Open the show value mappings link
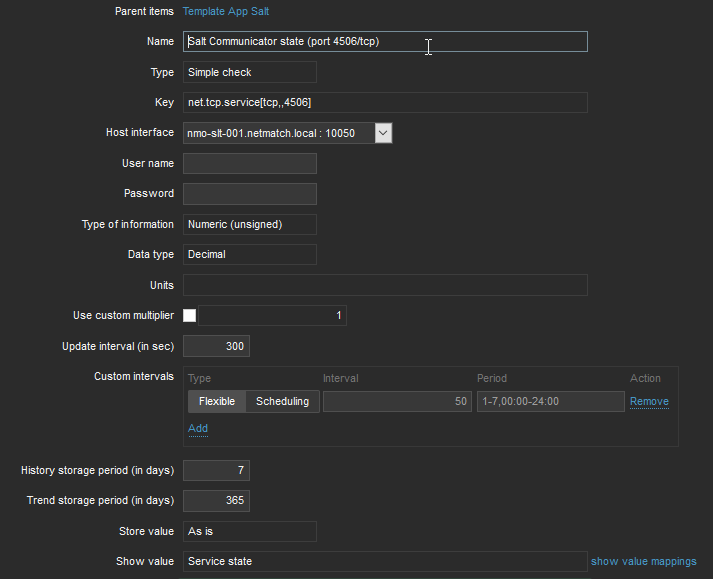The height and width of the screenshot is (579, 713). 643,562
